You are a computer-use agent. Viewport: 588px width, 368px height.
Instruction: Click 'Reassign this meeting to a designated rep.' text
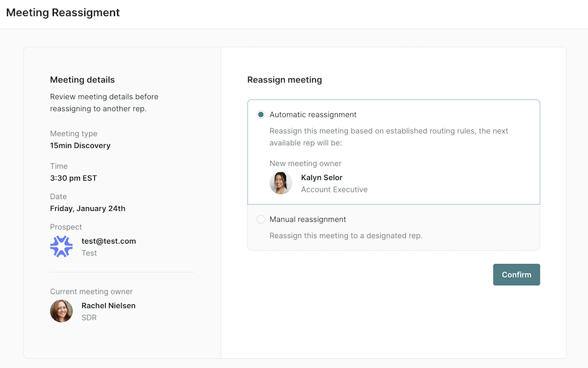pos(346,236)
